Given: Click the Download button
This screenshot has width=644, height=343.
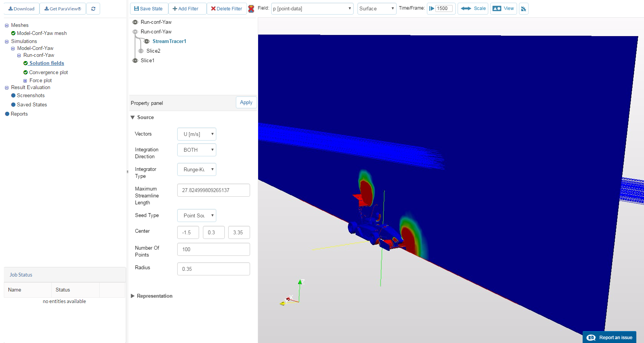Looking at the screenshot, I should [21, 8].
